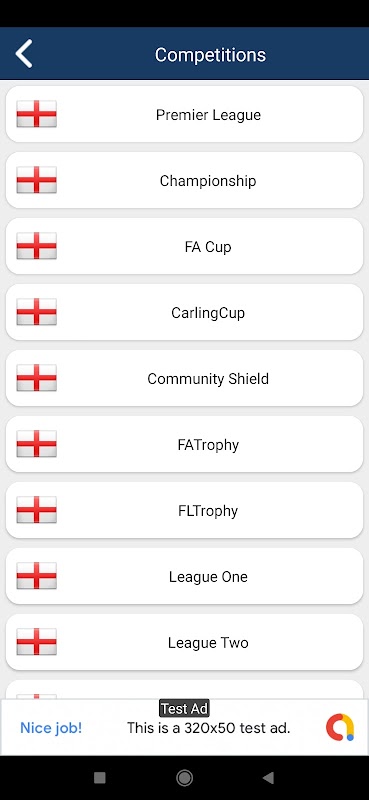Tap the AdMob logo in the ad banner
Image resolution: width=369 pixels, height=800 pixels.
pyautogui.click(x=340, y=728)
